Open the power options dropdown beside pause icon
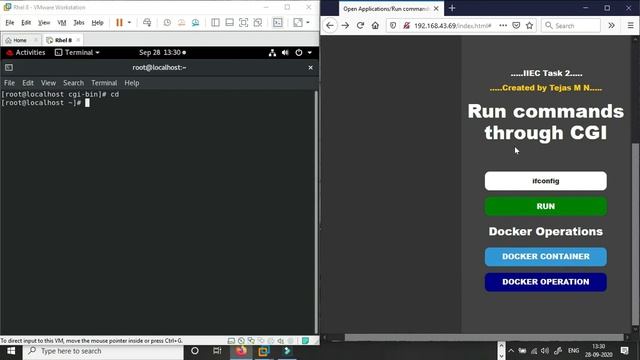This screenshot has width=640, height=360. pos(129,22)
